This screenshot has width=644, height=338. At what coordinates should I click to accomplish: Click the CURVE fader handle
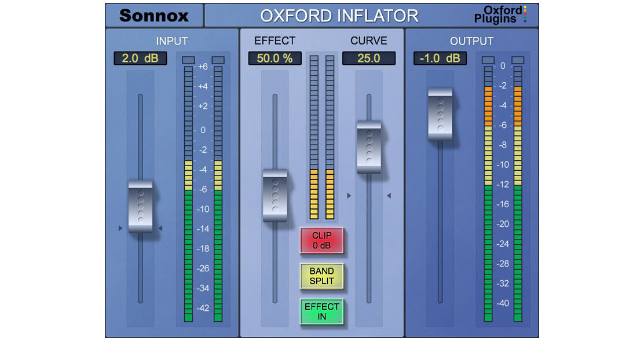(x=369, y=146)
